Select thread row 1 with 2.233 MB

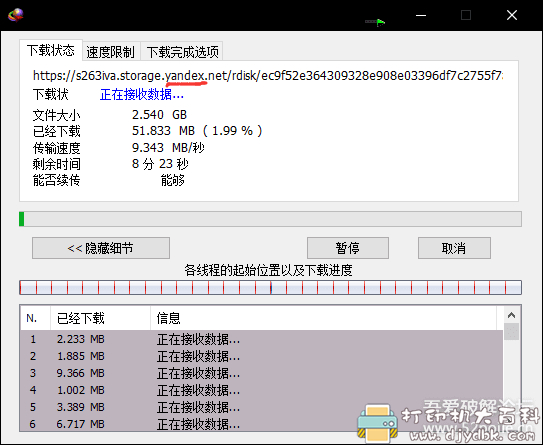(x=261, y=339)
